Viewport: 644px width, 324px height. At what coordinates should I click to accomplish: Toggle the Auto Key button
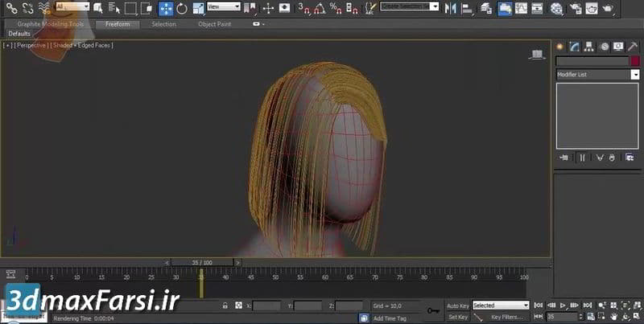point(458,306)
